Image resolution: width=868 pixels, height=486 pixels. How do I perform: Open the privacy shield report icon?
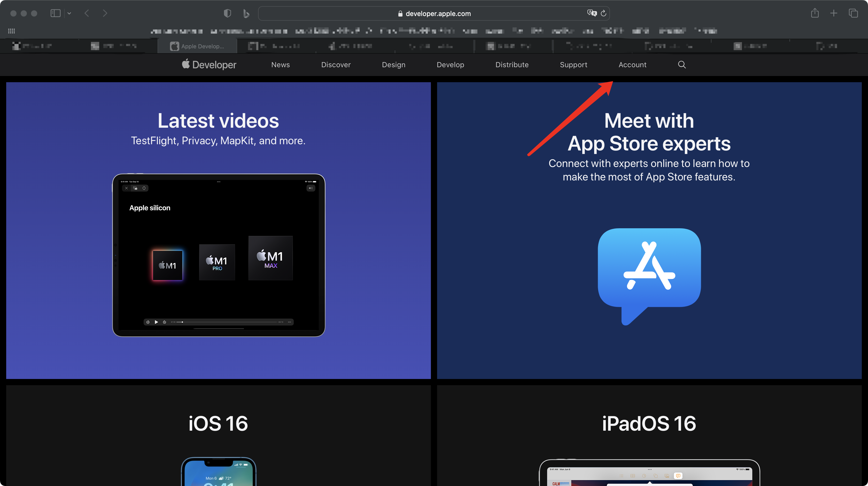coord(227,13)
